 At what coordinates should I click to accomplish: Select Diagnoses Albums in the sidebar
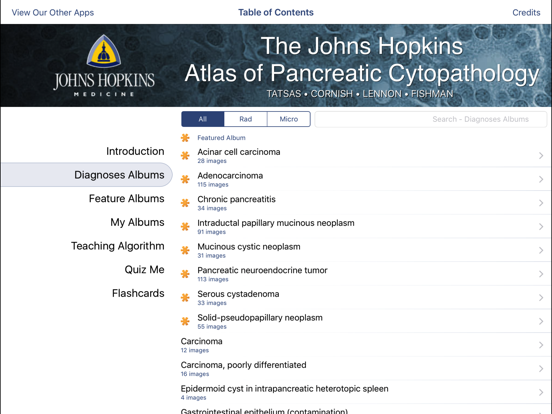point(87,175)
